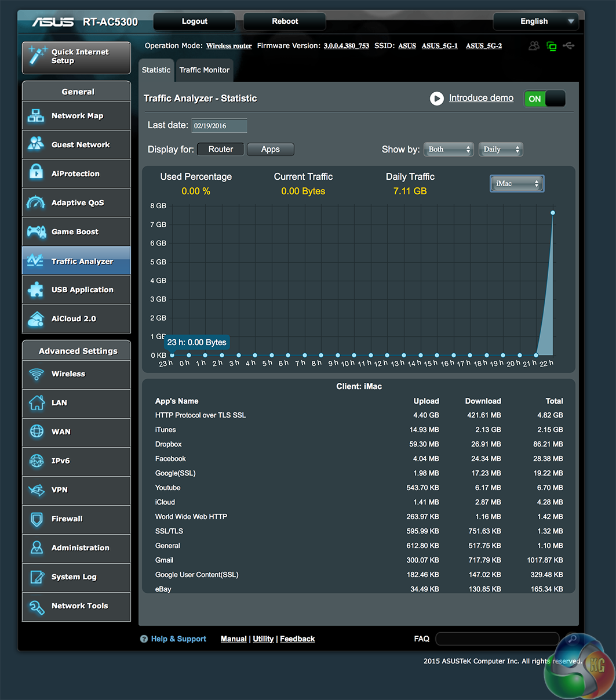
Task: Click the Gmail app name
Action: (164, 560)
